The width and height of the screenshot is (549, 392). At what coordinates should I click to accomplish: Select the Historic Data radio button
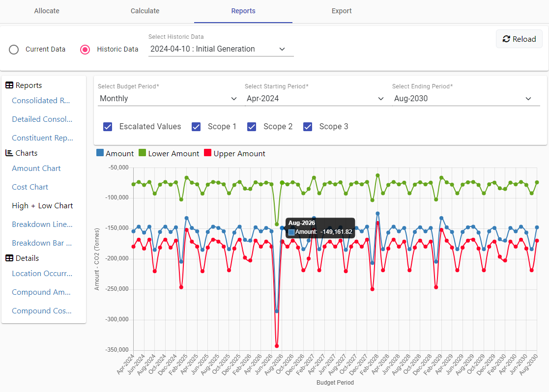point(85,49)
